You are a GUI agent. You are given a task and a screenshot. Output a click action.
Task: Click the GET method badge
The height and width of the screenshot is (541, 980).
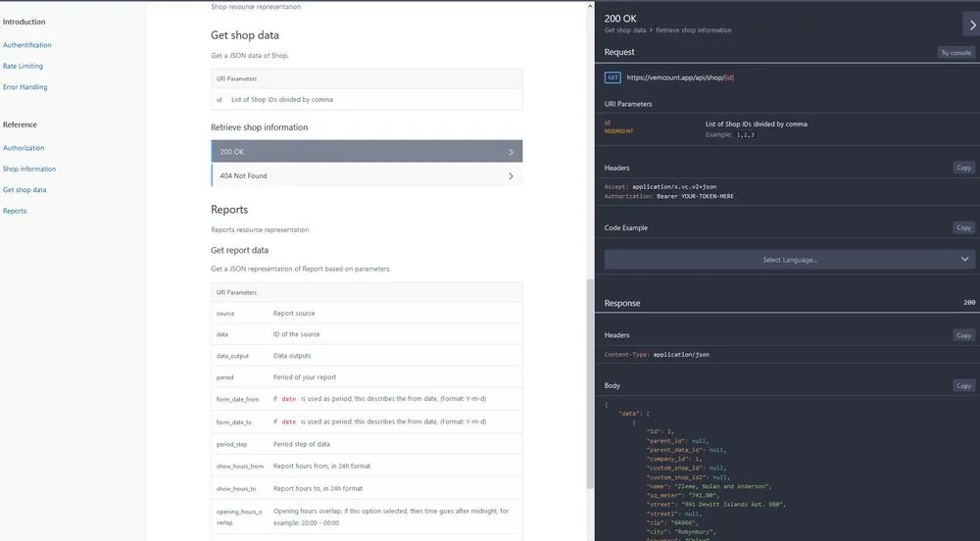click(x=612, y=77)
